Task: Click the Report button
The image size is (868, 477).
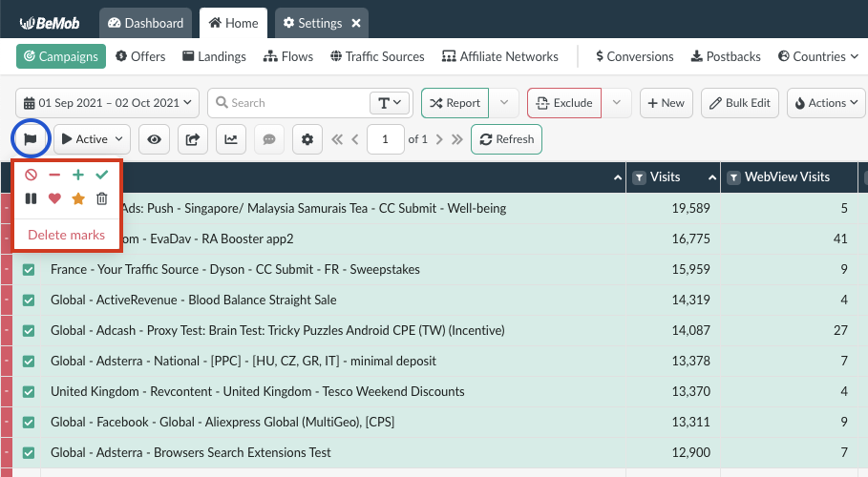Action: coord(455,103)
